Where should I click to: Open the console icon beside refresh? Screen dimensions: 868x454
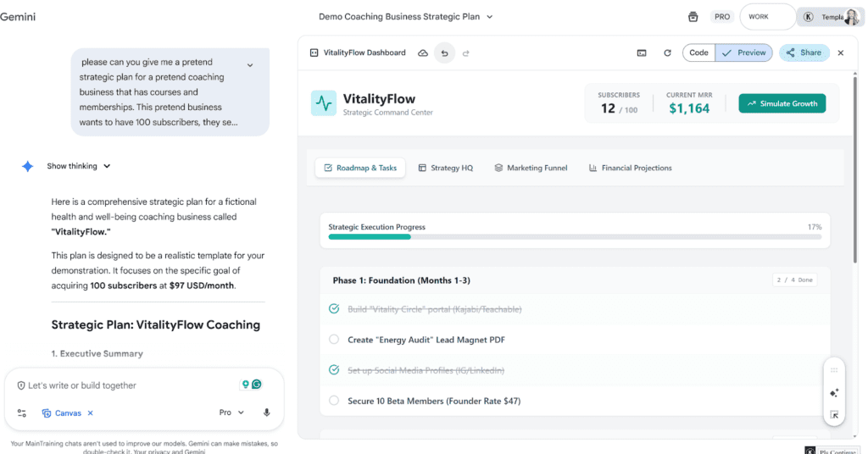pyautogui.click(x=642, y=53)
